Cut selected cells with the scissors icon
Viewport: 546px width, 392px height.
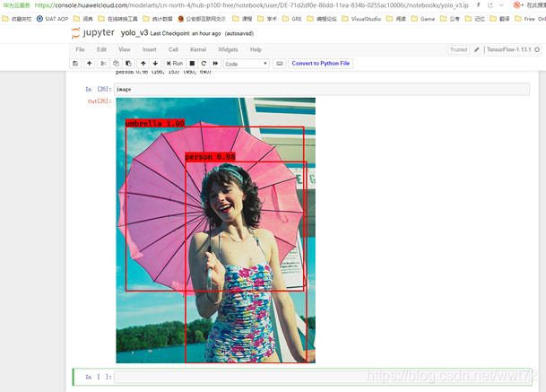coord(103,64)
